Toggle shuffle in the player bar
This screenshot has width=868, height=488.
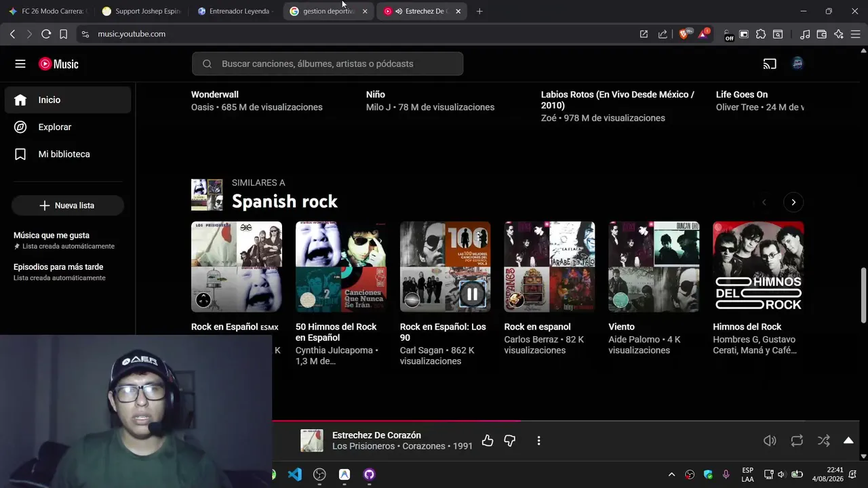click(824, 441)
